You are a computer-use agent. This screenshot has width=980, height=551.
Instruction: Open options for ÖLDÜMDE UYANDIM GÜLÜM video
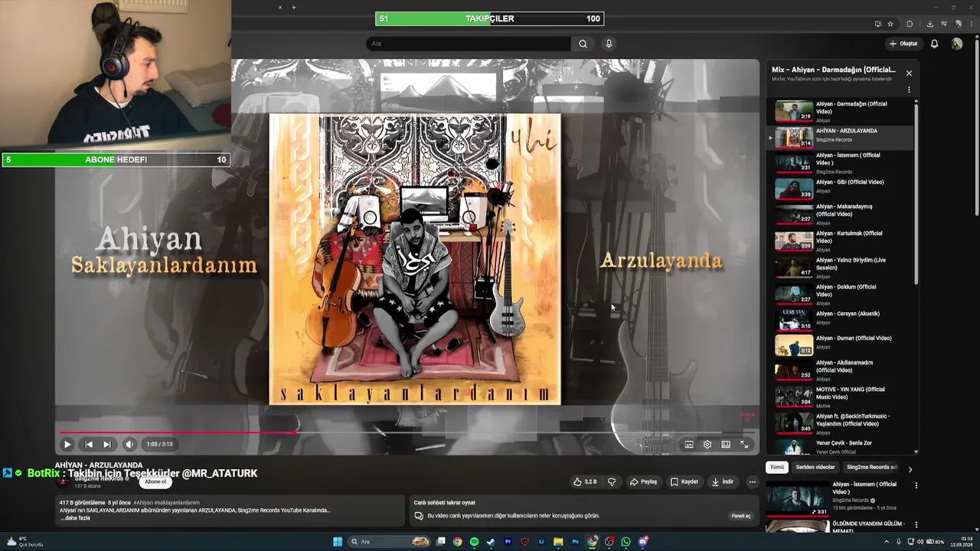tap(916, 525)
